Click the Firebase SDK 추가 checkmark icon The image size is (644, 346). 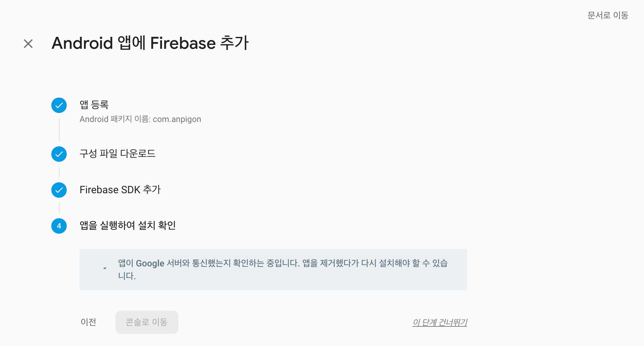[x=59, y=190]
